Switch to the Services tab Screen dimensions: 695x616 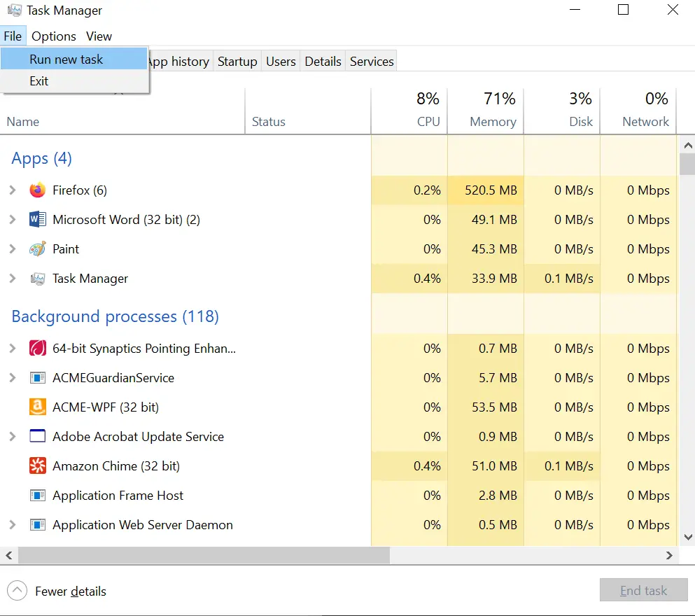tap(372, 61)
